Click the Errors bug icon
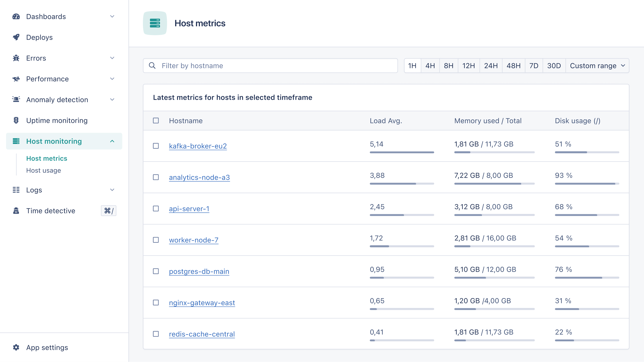This screenshot has height=362, width=644. (x=16, y=58)
